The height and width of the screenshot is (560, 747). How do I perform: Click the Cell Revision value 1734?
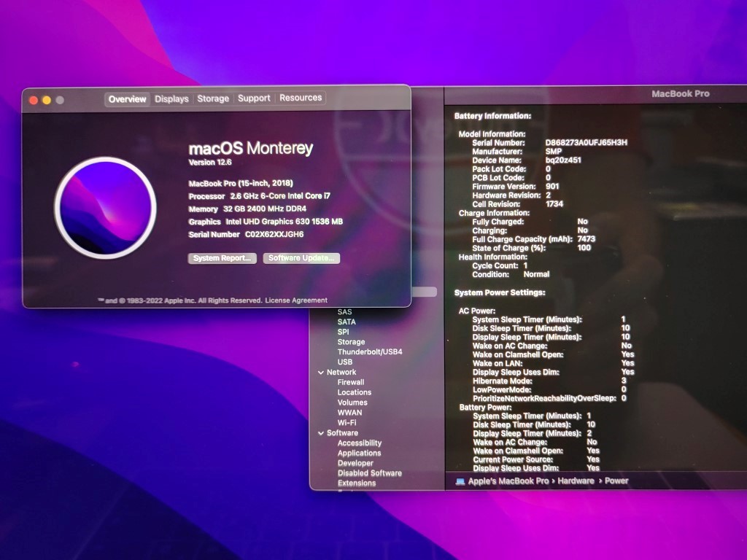click(554, 204)
